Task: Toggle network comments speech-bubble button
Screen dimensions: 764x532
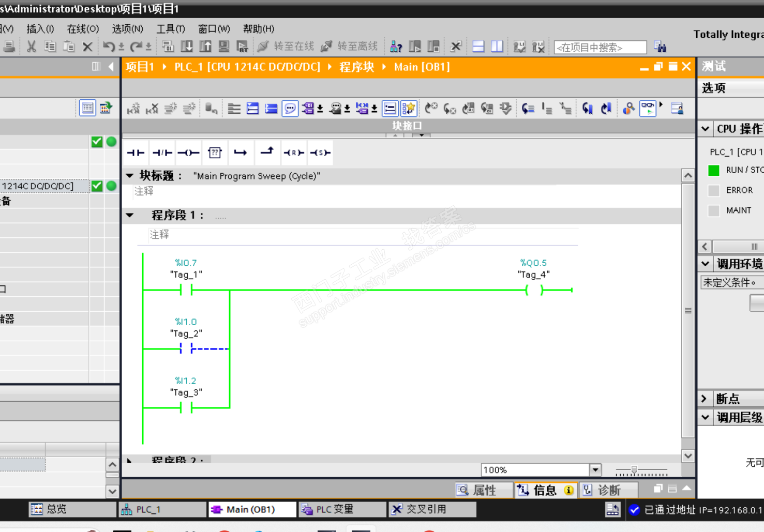Action: pyautogui.click(x=290, y=109)
